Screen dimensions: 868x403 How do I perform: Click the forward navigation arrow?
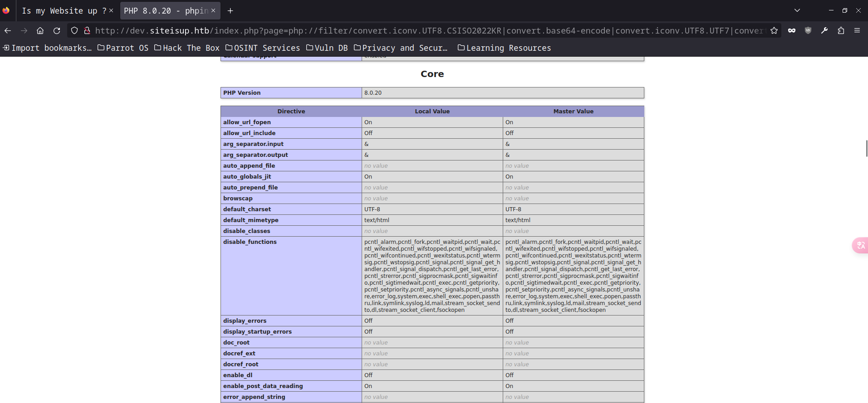click(24, 30)
